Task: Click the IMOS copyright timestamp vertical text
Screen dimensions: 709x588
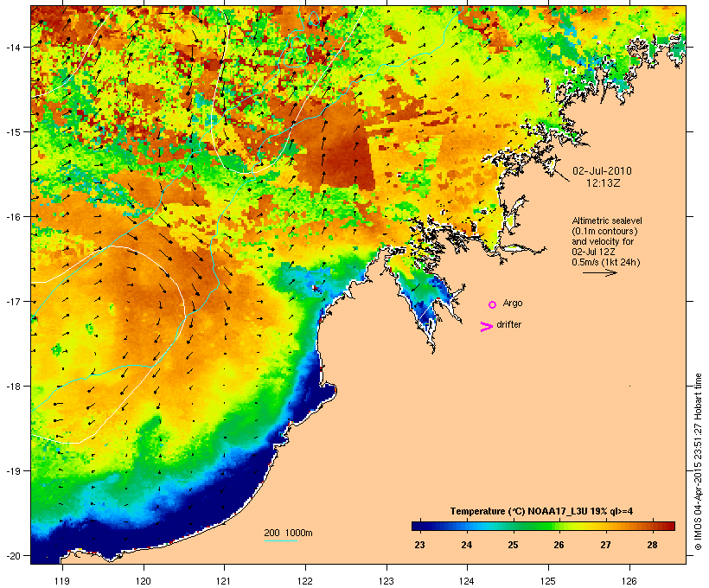Action: (698, 462)
